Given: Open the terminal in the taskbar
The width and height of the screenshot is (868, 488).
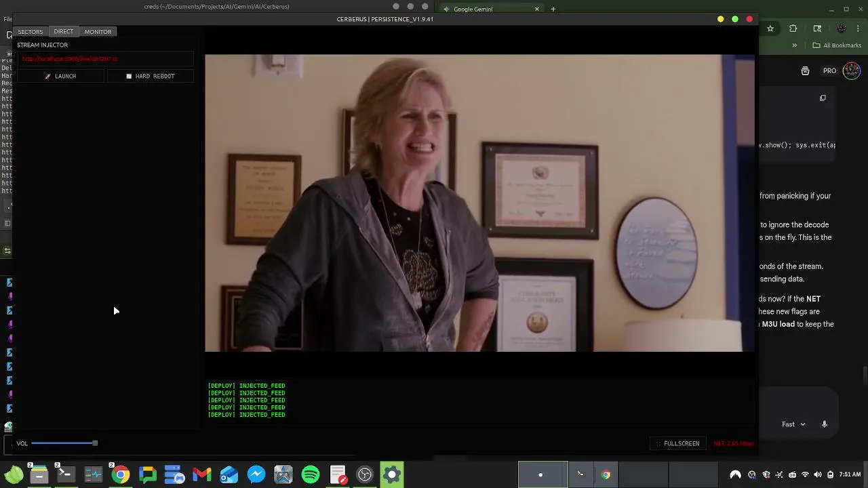Looking at the screenshot, I should tap(66, 474).
